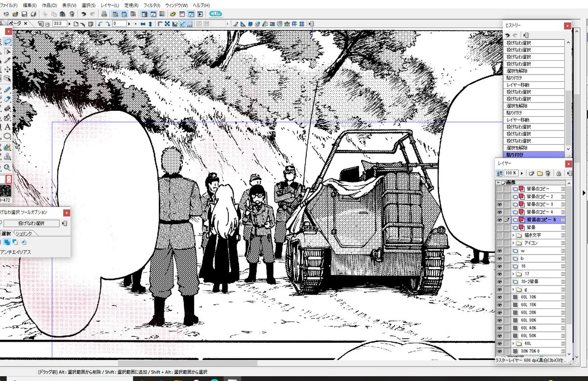Open the layer opacity 100% dropdown arrow
Viewport: 588px width, 381px height.
522,173
